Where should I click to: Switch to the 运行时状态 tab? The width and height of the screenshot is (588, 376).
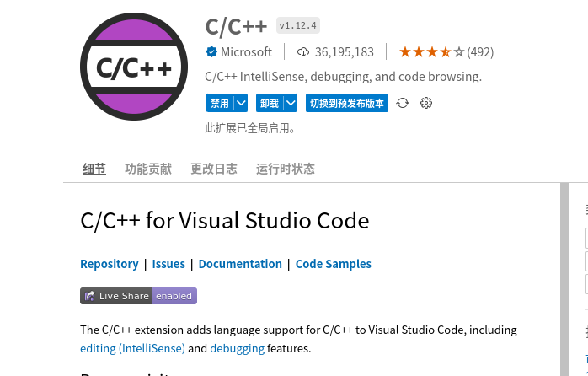click(x=286, y=169)
